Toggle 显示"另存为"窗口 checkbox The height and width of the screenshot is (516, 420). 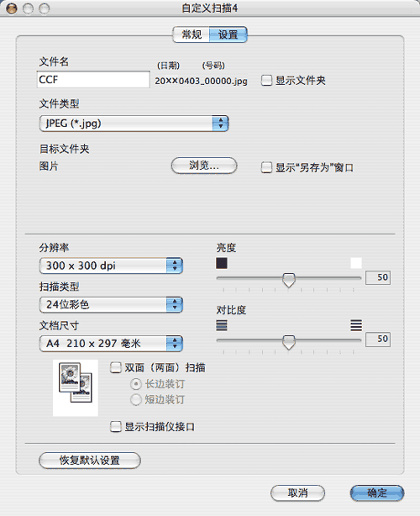tap(266, 167)
